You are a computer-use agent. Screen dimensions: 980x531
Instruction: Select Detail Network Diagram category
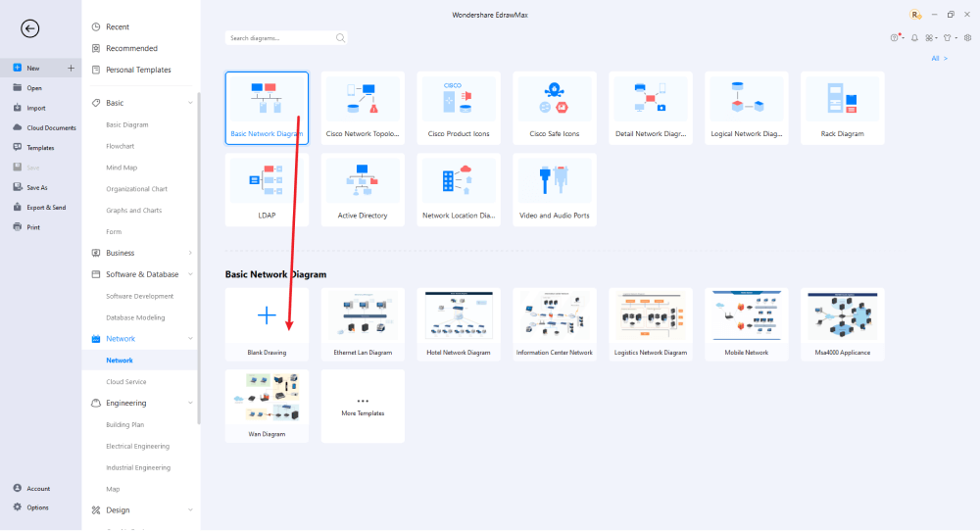tap(651, 108)
